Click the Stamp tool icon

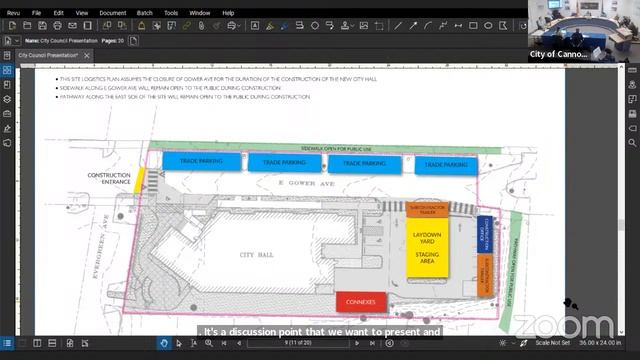[345, 26]
